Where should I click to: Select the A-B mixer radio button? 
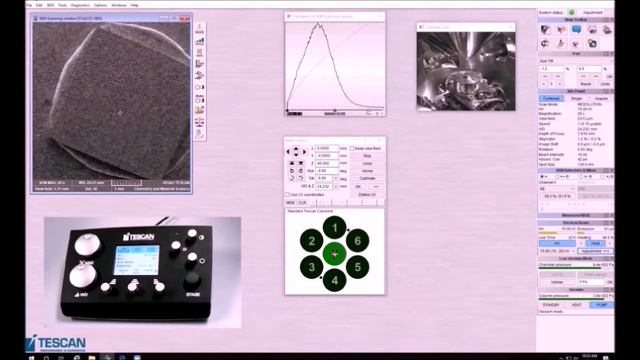click(x=581, y=177)
